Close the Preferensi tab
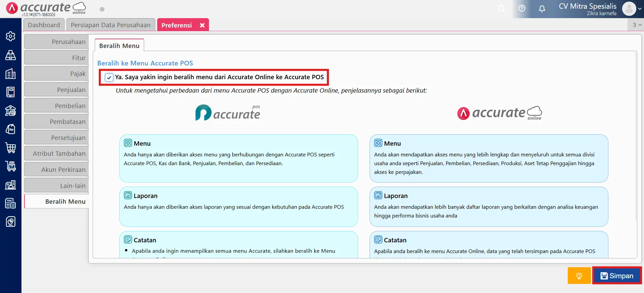 coord(202,26)
